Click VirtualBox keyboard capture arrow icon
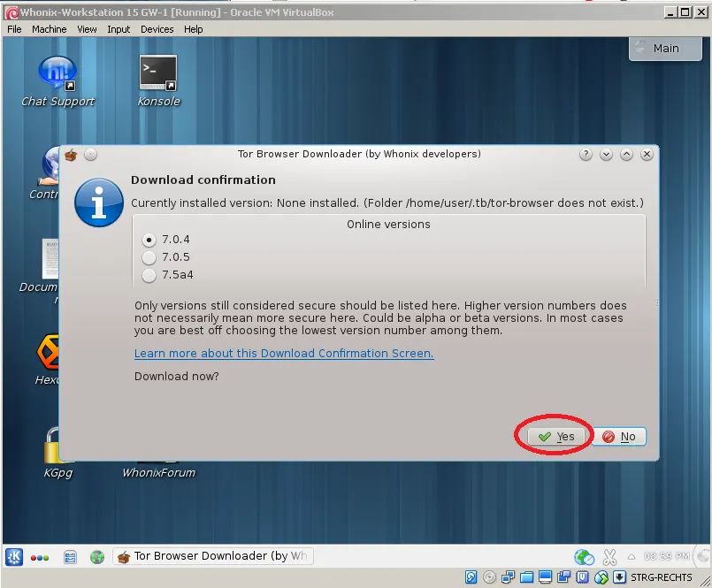Image resolution: width=712 pixels, height=588 pixels. tap(619, 577)
